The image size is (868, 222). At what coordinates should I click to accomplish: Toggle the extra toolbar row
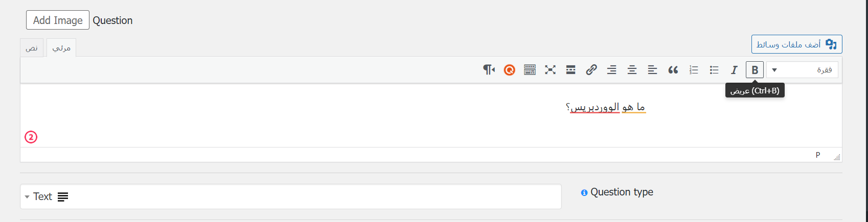pos(530,70)
